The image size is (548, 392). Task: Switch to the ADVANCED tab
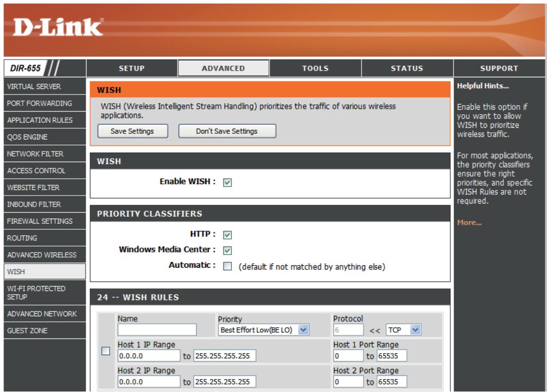point(223,68)
